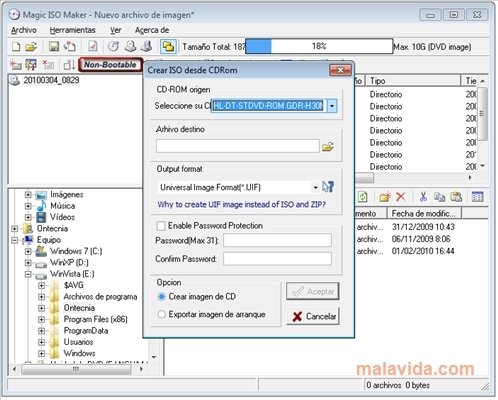Open the Herramientas menu
Image resolution: width=498 pixels, height=400 pixels.
(x=72, y=30)
